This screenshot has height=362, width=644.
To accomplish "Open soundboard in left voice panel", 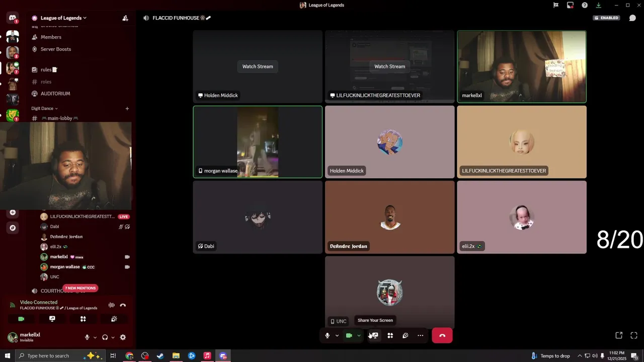I will [x=114, y=319].
